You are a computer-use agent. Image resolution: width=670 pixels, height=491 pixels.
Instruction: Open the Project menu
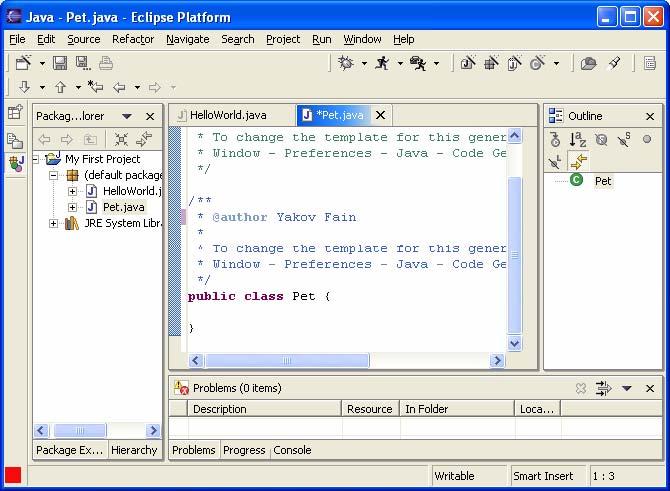(283, 39)
